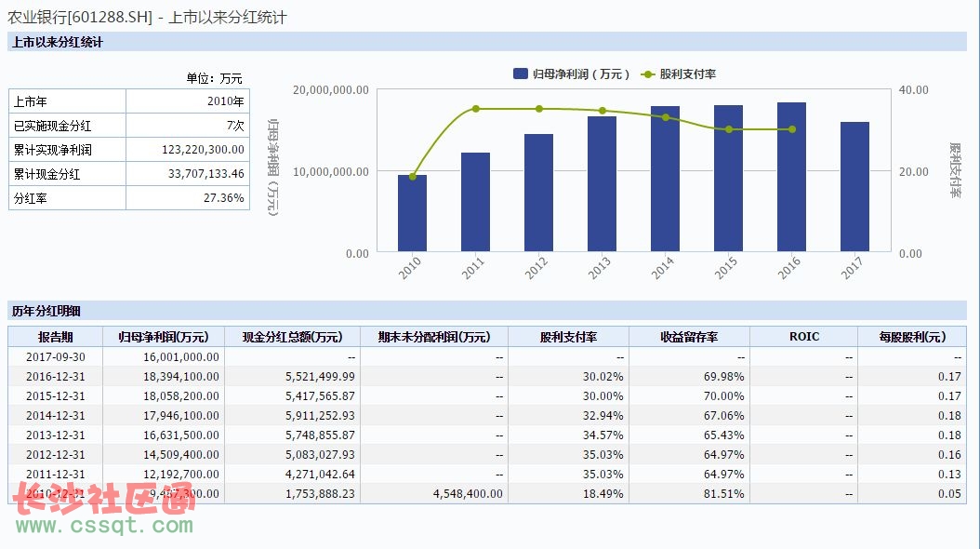Click cumulative net profit 123,220,300.00
The width and height of the screenshot is (980, 549).
[203, 150]
